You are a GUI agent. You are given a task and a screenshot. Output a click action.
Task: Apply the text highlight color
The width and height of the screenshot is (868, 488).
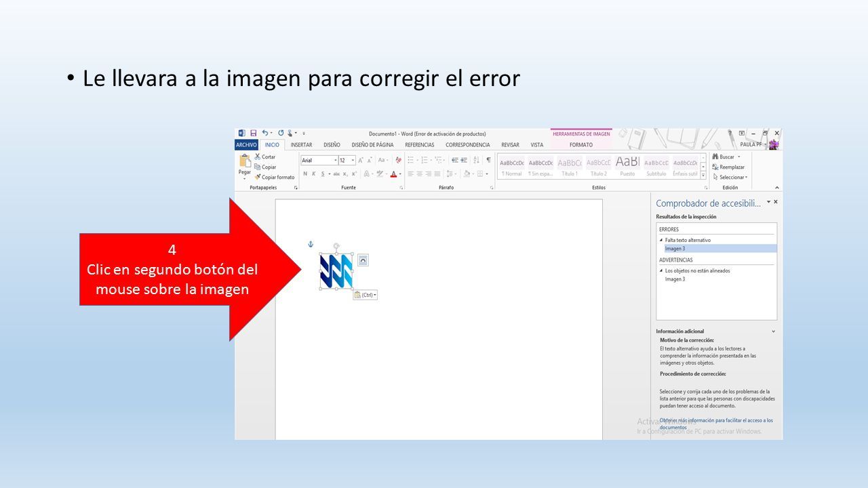[380, 174]
